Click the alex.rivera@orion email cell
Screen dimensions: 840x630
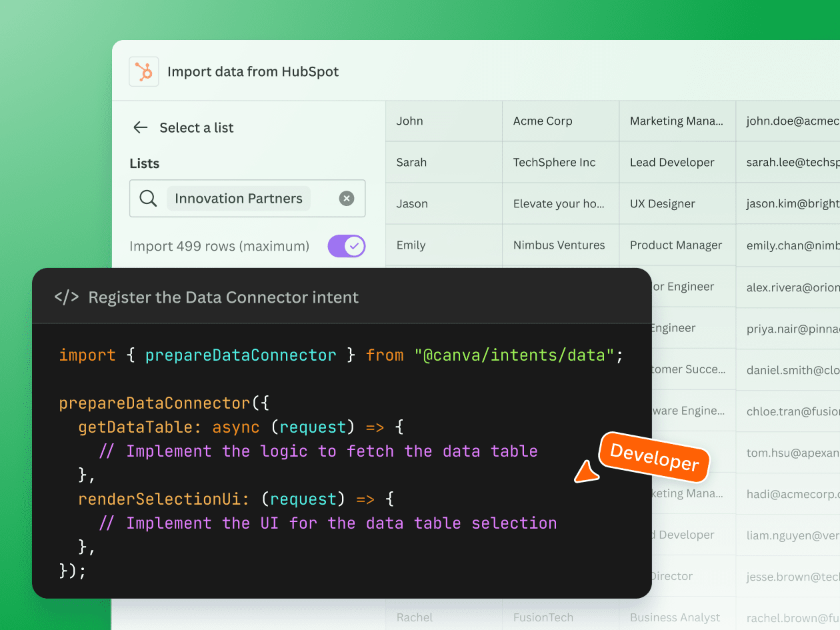(x=788, y=287)
